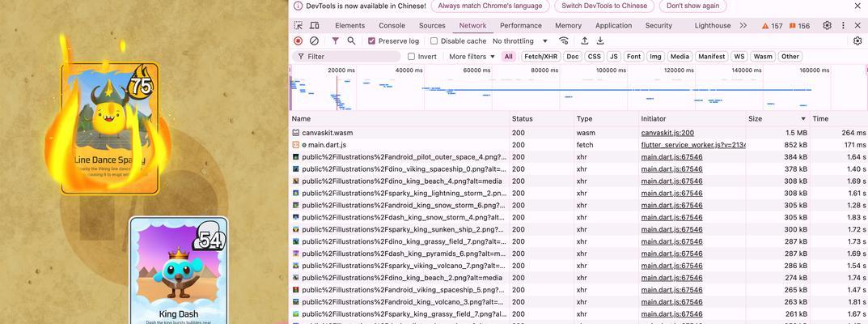The image size is (868, 324).
Task: Open Network panel settings gear
Action: (x=857, y=41)
